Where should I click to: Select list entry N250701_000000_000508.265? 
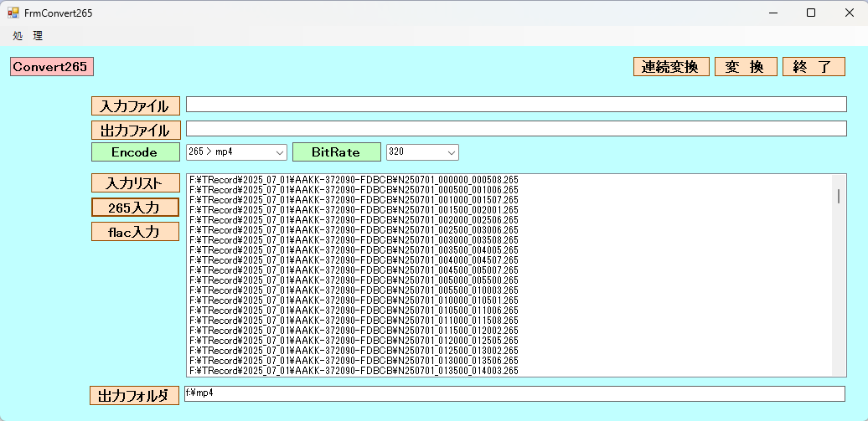pos(354,180)
